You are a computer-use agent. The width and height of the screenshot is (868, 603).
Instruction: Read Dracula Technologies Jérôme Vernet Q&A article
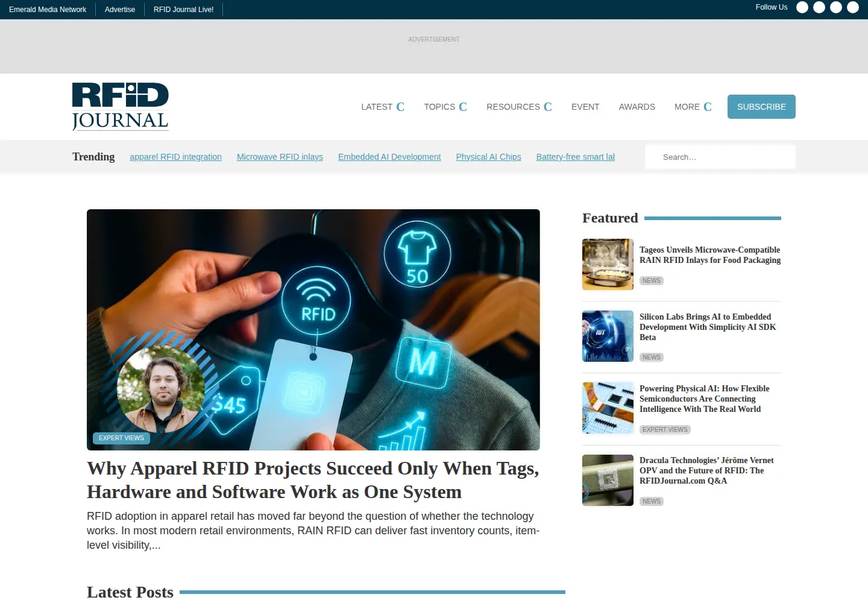click(706, 470)
